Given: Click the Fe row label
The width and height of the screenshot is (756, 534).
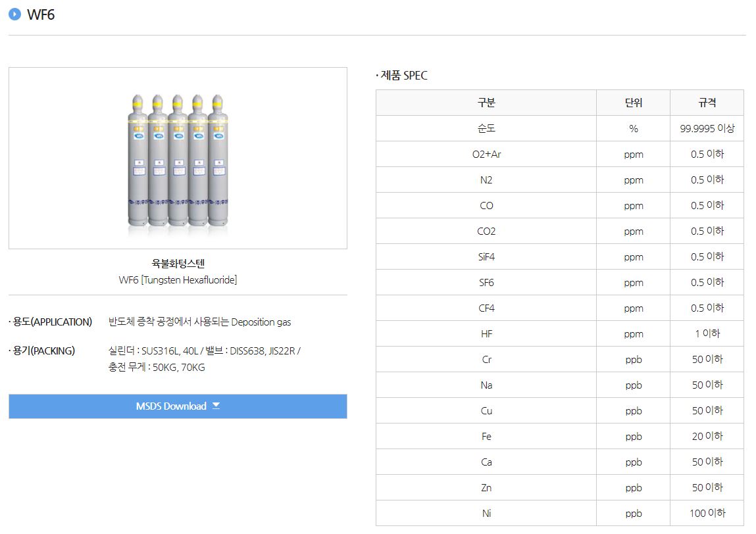Looking at the screenshot, I should tap(486, 436).
